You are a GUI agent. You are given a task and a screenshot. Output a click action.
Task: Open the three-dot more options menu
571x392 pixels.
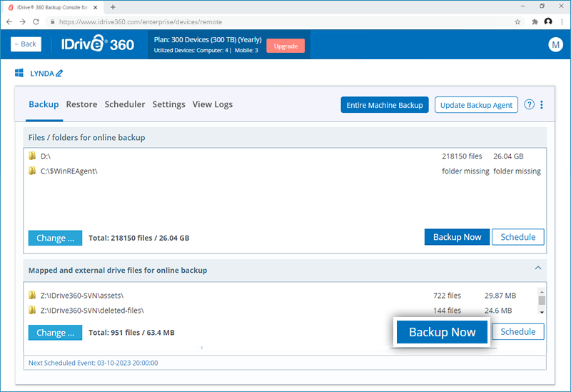(x=542, y=104)
